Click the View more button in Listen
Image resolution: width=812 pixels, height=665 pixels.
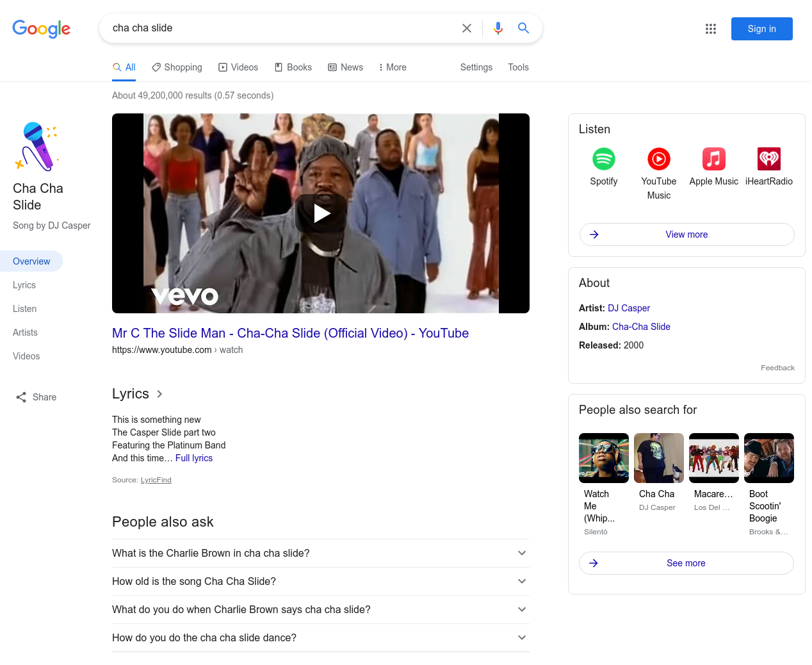[687, 234]
